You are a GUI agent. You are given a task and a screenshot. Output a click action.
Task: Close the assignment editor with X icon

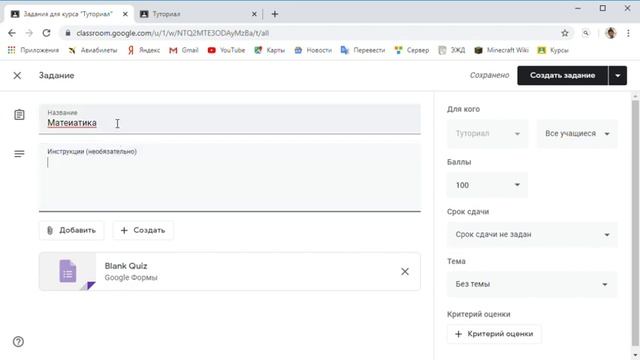pyautogui.click(x=17, y=76)
